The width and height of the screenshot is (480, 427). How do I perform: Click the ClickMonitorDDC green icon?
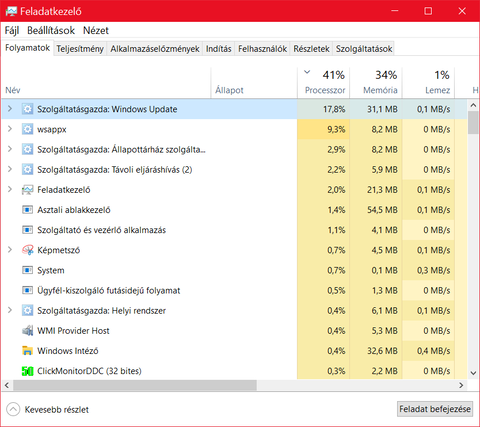click(x=27, y=371)
